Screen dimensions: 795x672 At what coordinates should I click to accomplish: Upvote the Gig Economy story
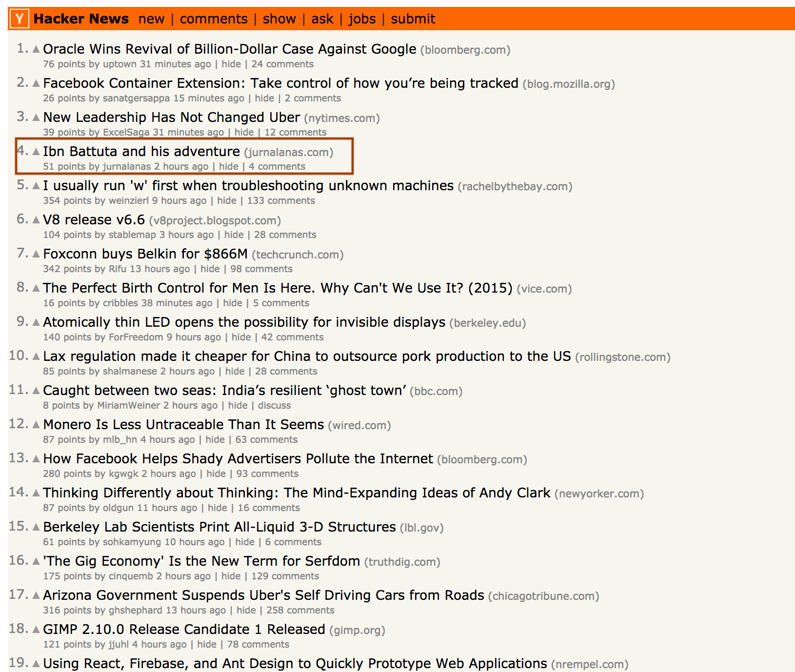pos(36,561)
